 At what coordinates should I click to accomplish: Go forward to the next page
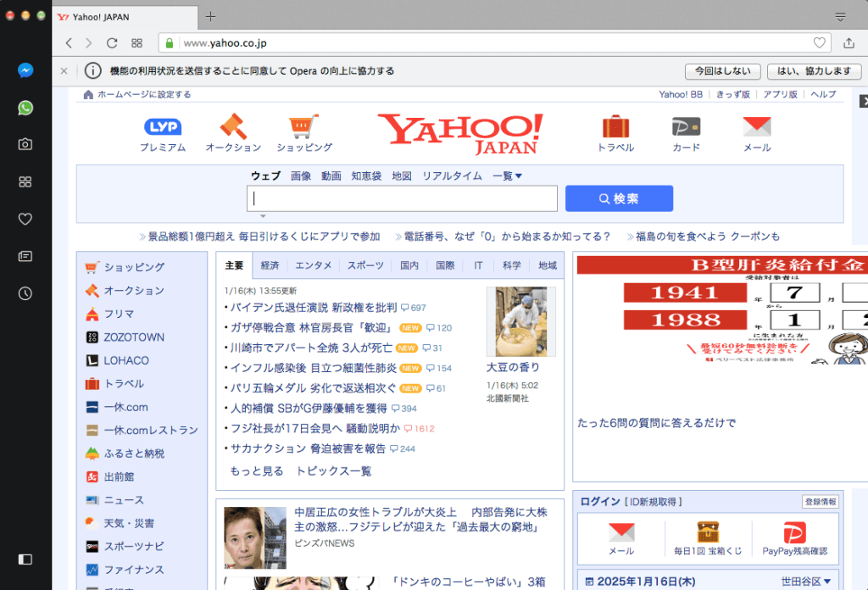88,43
